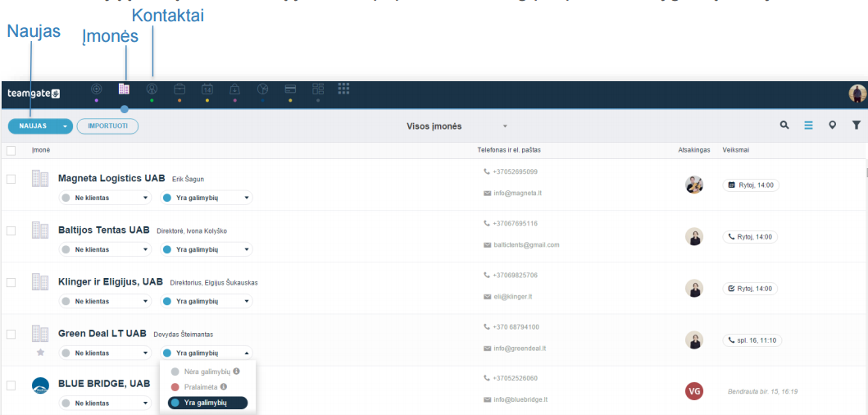Open Ne klientas dropdown for Klinger ir Eligijus

105,302
